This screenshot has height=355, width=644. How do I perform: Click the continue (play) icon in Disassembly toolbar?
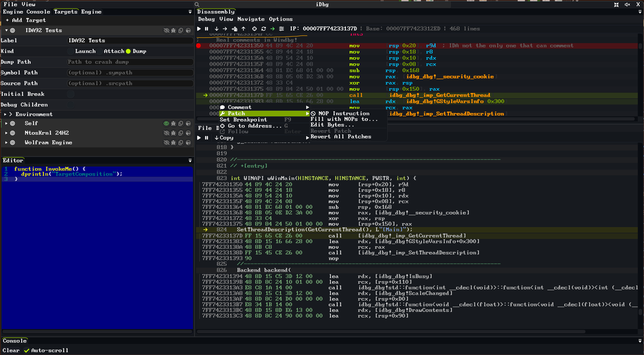pyautogui.click(x=199, y=29)
